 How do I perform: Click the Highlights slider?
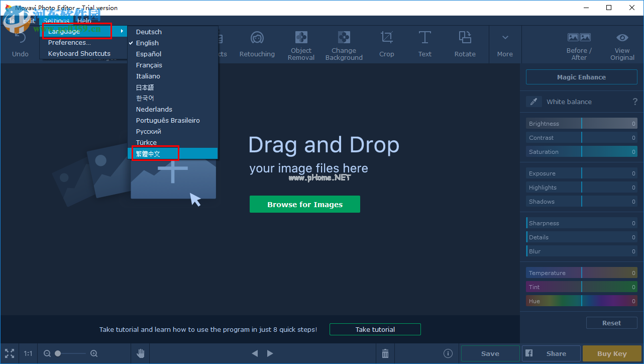point(582,187)
